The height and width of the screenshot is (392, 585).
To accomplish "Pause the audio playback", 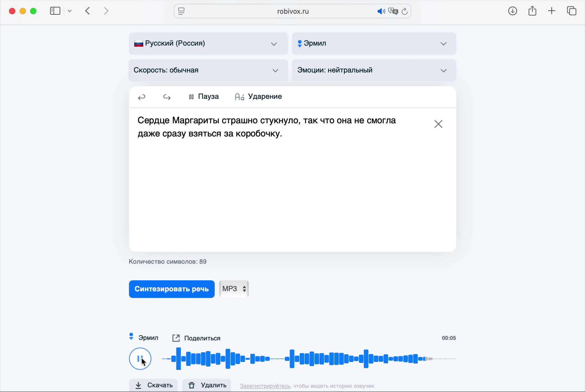I will coord(140,359).
